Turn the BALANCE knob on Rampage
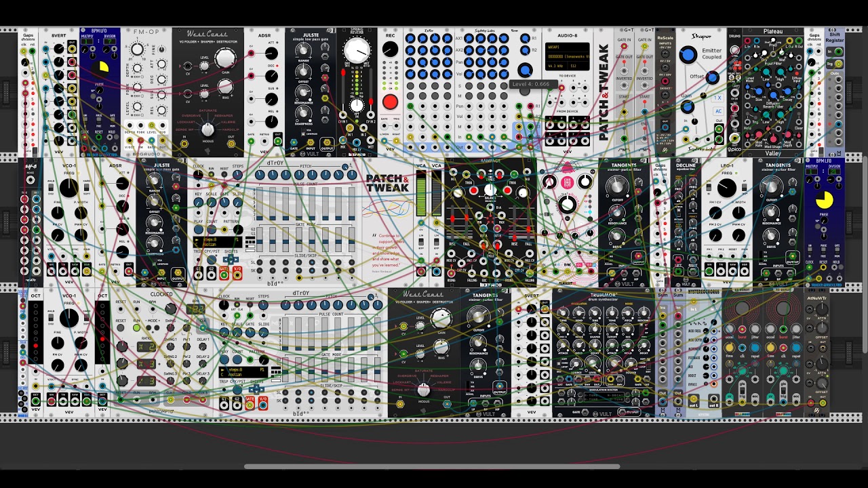Image resolution: width=868 pixels, height=488 pixels. 490,190
